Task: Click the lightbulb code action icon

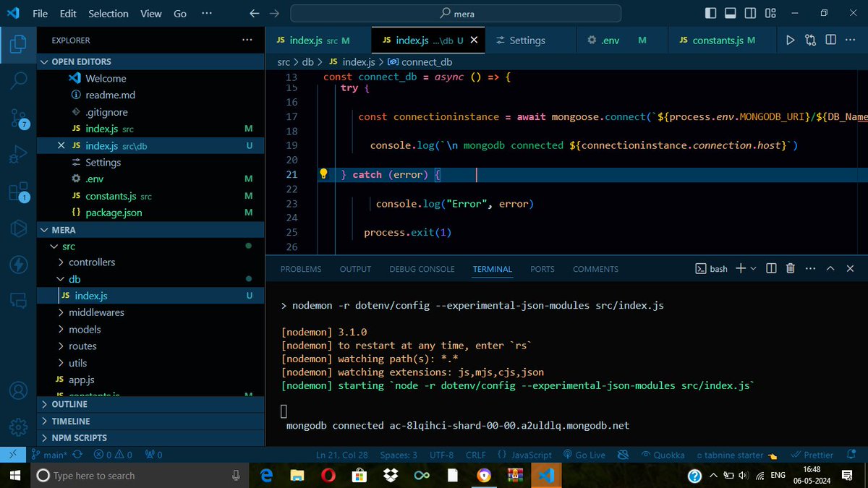Action: pos(324,174)
